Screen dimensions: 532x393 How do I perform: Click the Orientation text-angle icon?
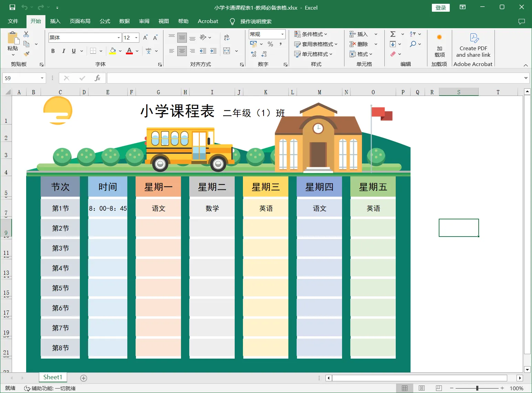tap(203, 37)
